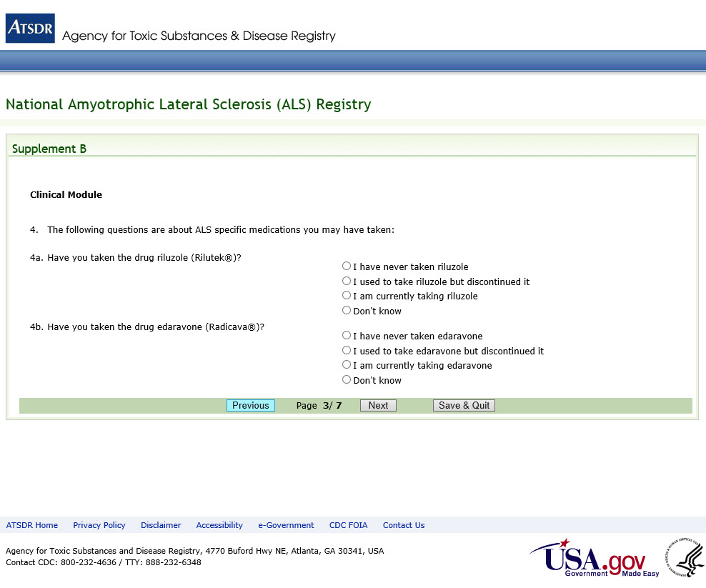Choose 'I used to take riluzole but discontinued it'

pos(347,281)
